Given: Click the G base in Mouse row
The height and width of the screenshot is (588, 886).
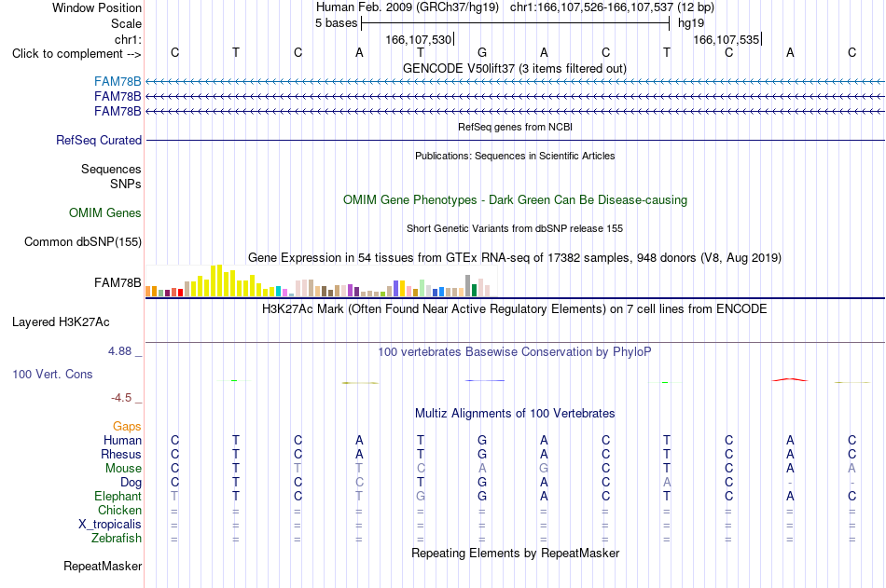Looking at the screenshot, I should 544,468.
